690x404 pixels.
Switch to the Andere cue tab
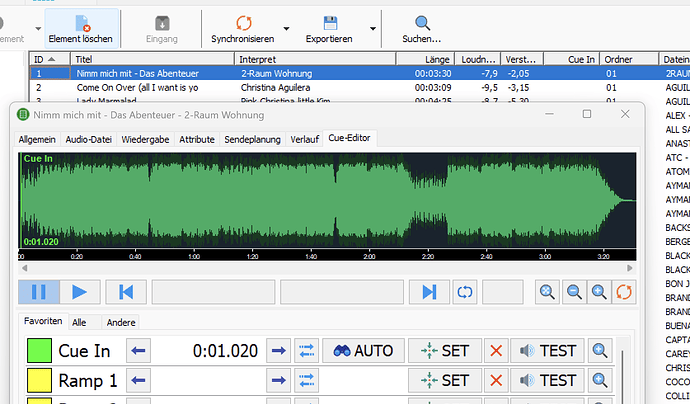click(121, 323)
